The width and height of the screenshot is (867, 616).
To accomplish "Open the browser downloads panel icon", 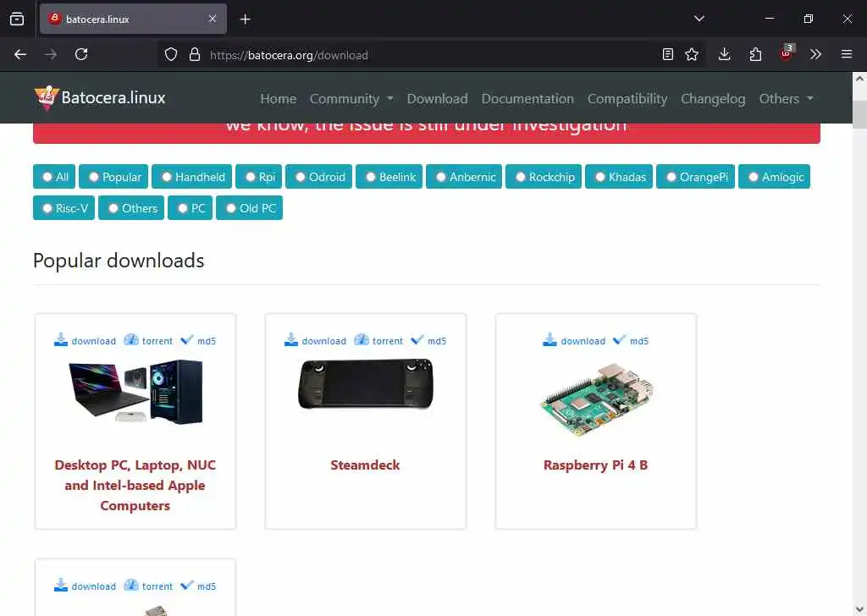I will 725,54.
